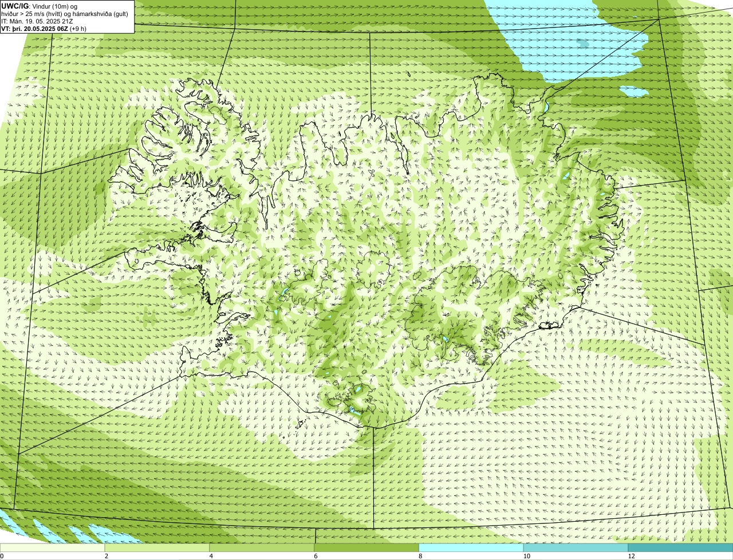Click the dark green 6–8 legend color segment
The width and height of the screenshot is (733, 560).
click(x=366, y=548)
